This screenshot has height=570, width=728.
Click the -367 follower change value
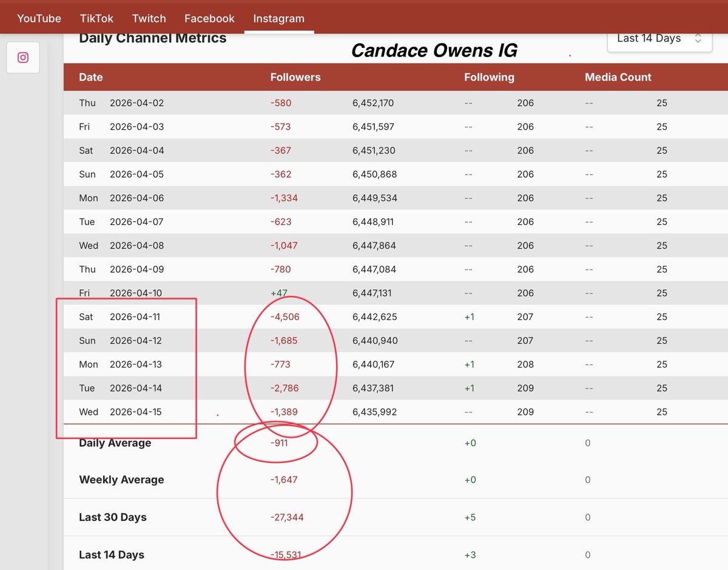tap(281, 150)
